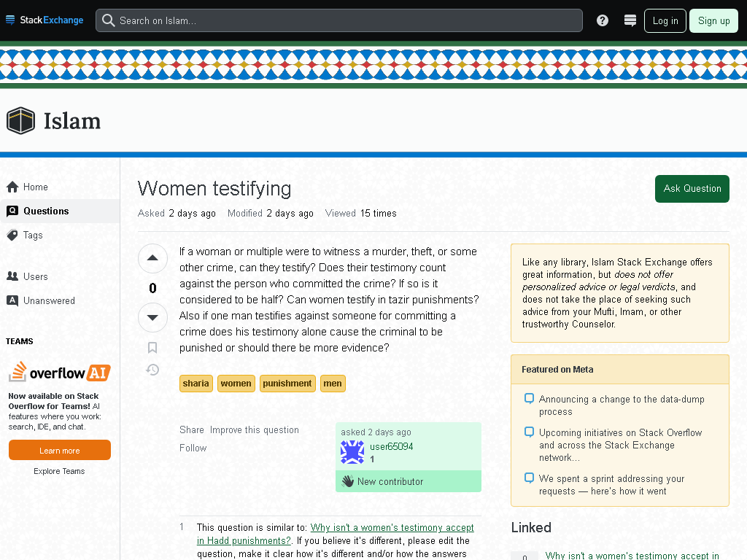Click the Women testifying question title
The width and height of the screenshot is (747, 560).
tap(214, 188)
